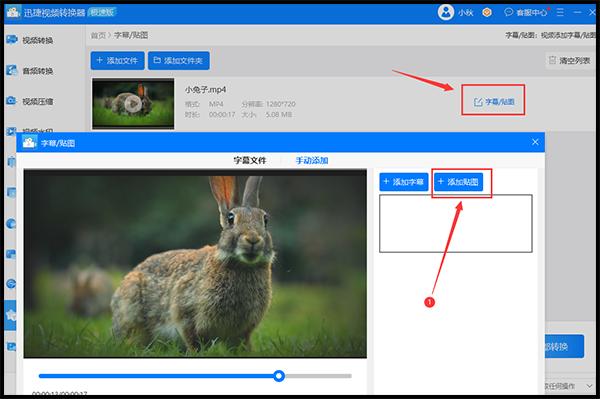Screen dimensions: 600x399
Task: Click the 00:00:17 duration value
Action: pos(222,114)
